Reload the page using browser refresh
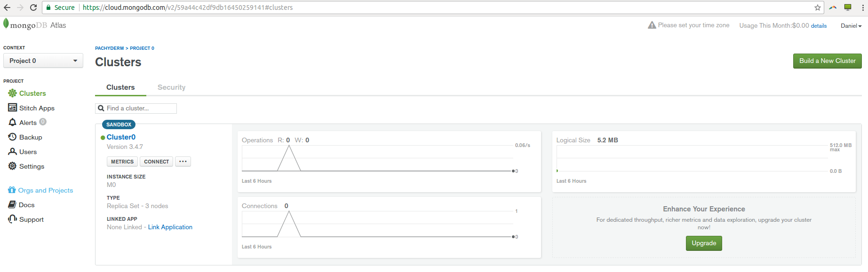Screen dimensions: 868x272 (33, 8)
